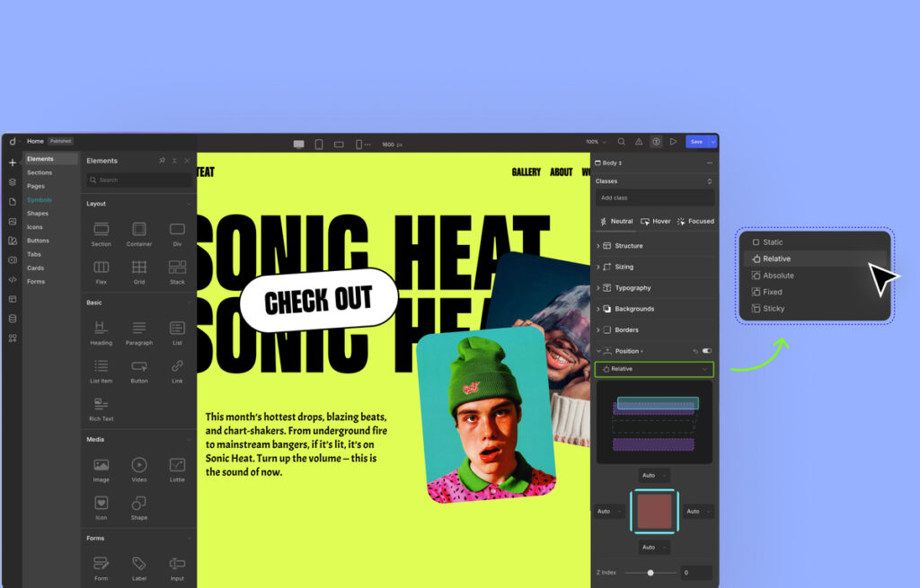
Task: Click the plus Add Elements sidebar icon
Action: 13,162
